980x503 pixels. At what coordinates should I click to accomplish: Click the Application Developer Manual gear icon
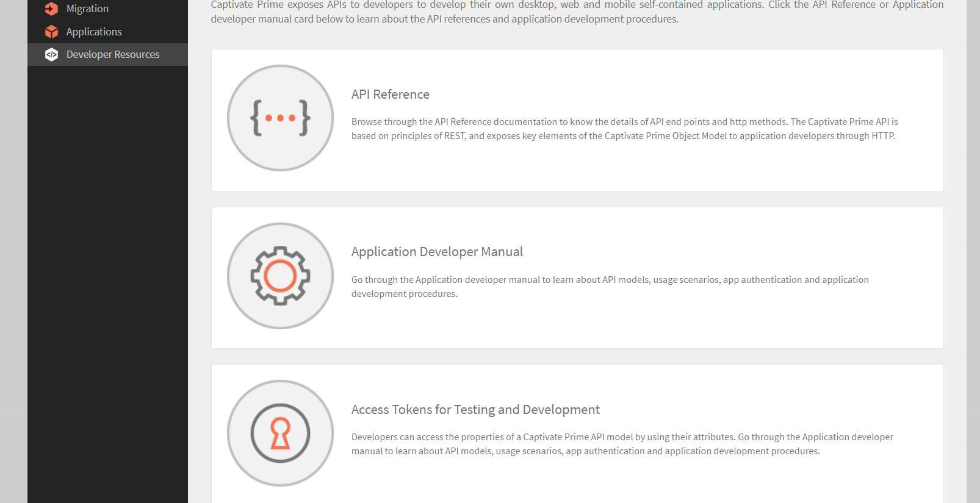(280, 276)
